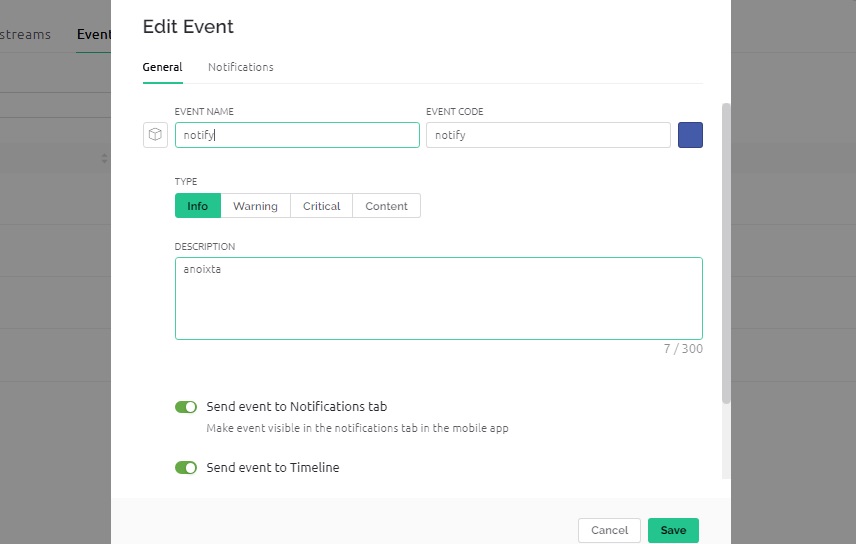Switch to the Notifications tab

(241, 67)
